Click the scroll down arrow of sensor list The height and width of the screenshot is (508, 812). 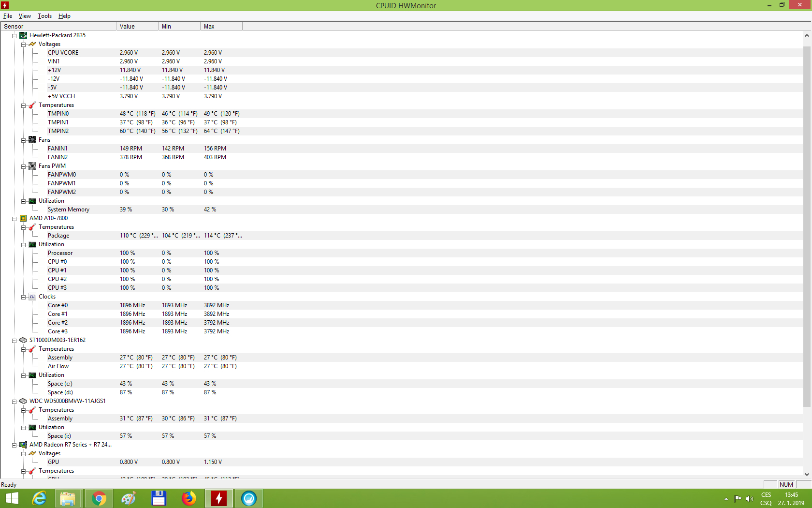pyautogui.click(x=807, y=475)
